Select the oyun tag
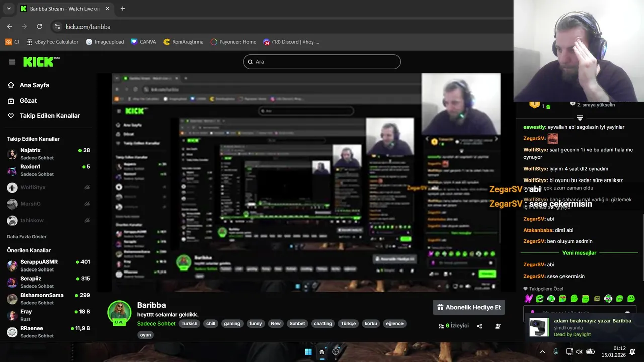The image size is (644, 362). click(145, 335)
